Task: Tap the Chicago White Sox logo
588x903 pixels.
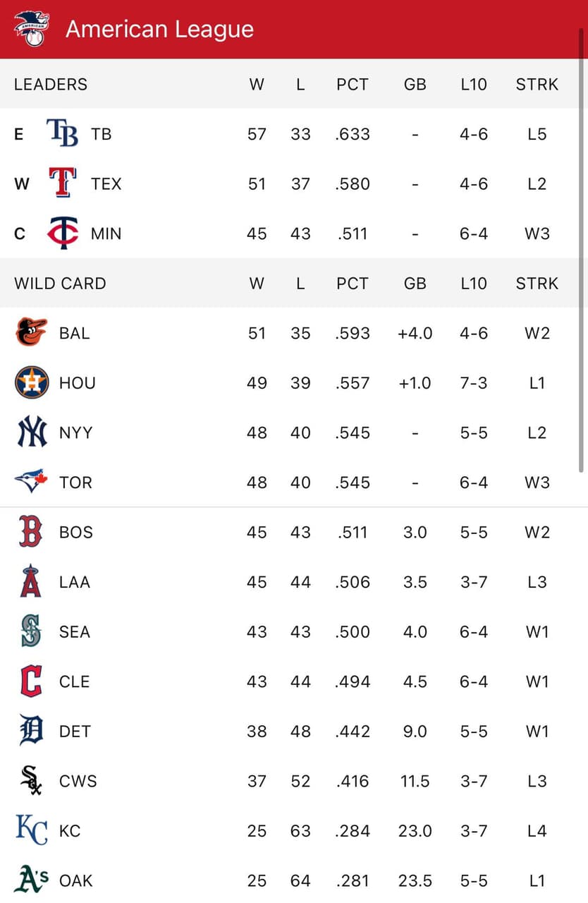Action: point(32,781)
